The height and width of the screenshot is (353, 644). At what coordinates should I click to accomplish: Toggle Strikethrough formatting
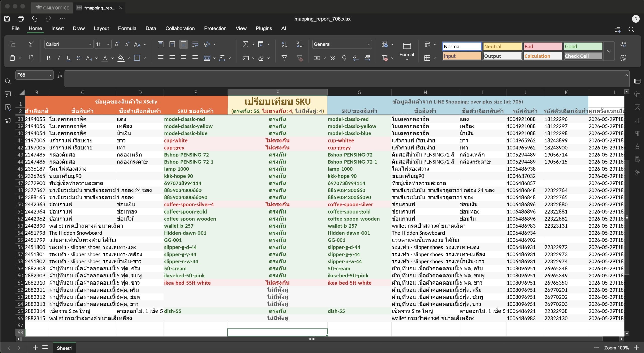79,58
